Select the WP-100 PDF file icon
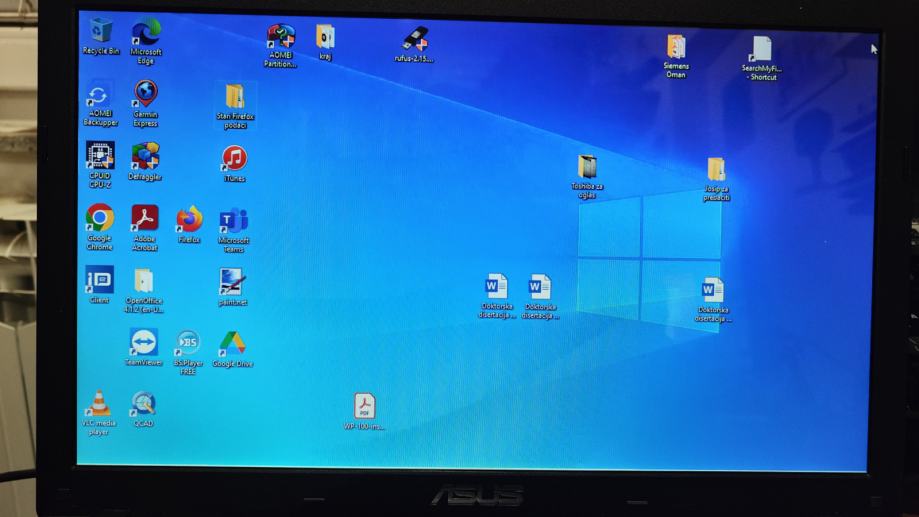919x517 pixels. [x=364, y=411]
